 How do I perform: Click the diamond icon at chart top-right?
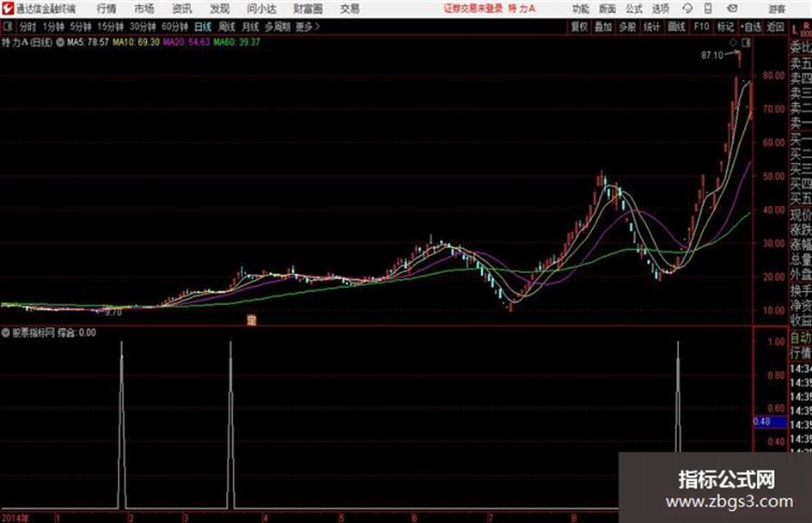[733, 43]
